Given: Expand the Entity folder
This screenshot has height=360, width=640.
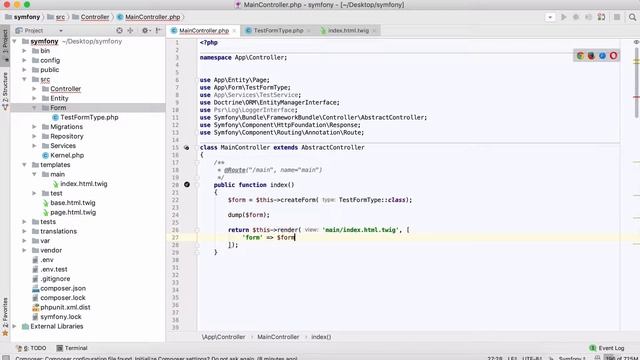Looking at the screenshot, I should 34,98.
